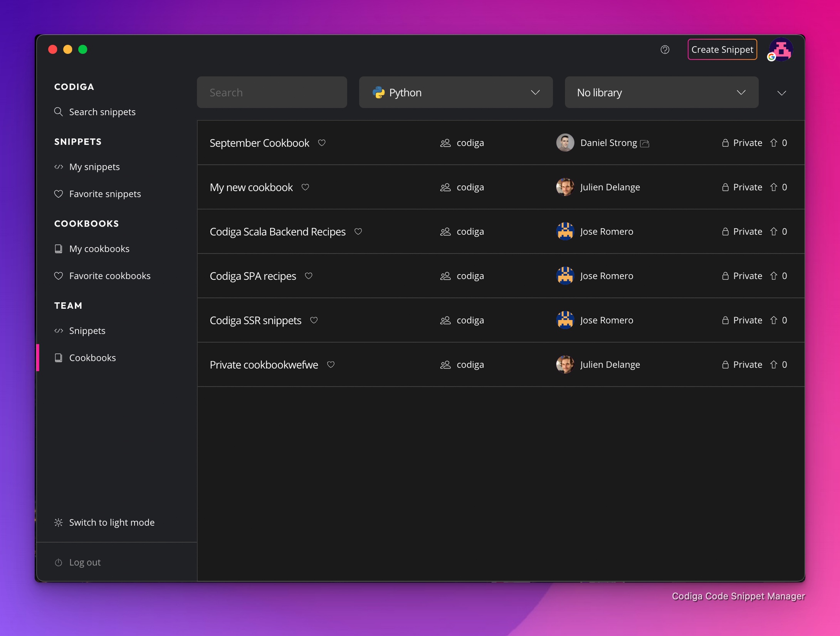Select Team Cookbooks in sidebar
840x636 pixels.
tap(92, 358)
